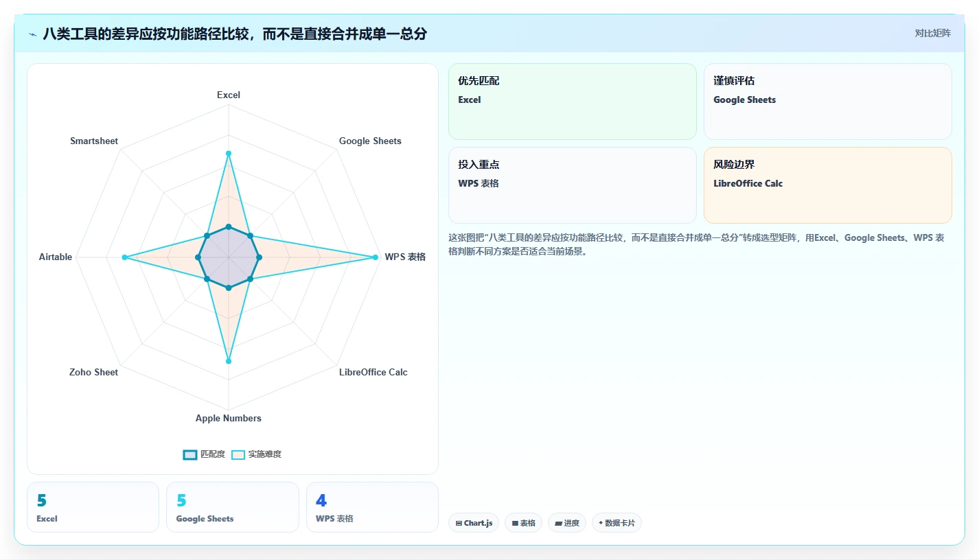Click the Airtable radar axis label
Viewport: 979px width, 560px height.
point(56,257)
